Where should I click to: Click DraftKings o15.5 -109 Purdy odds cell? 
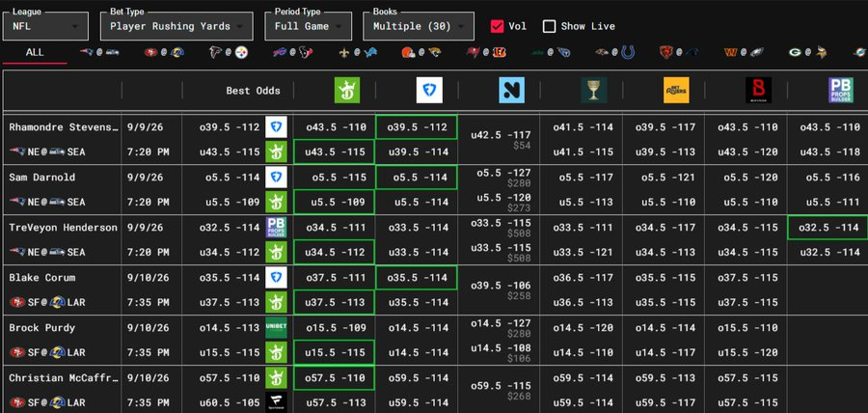(x=335, y=328)
